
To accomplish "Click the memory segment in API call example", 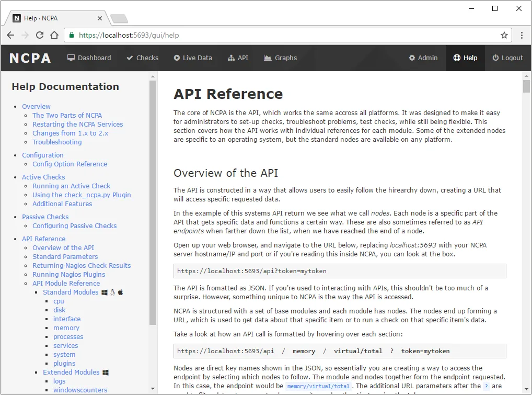I will pyautogui.click(x=304, y=351).
